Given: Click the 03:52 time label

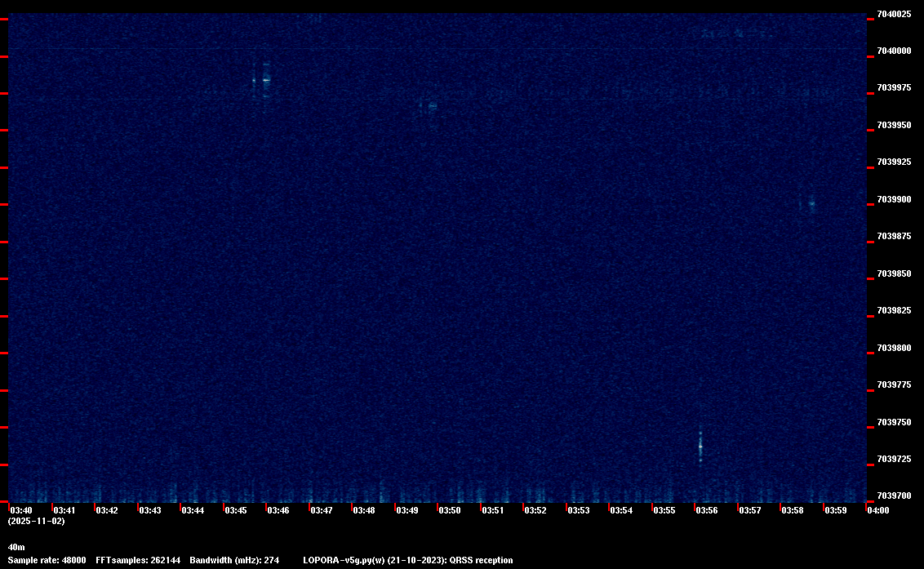Looking at the screenshot, I should pyautogui.click(x=535, y=510).
